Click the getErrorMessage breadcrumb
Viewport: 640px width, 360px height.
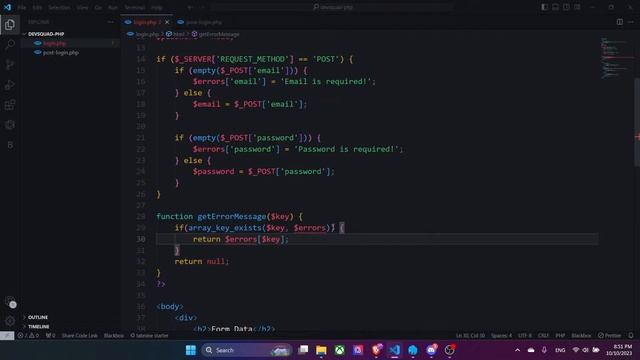click(218, 34)
